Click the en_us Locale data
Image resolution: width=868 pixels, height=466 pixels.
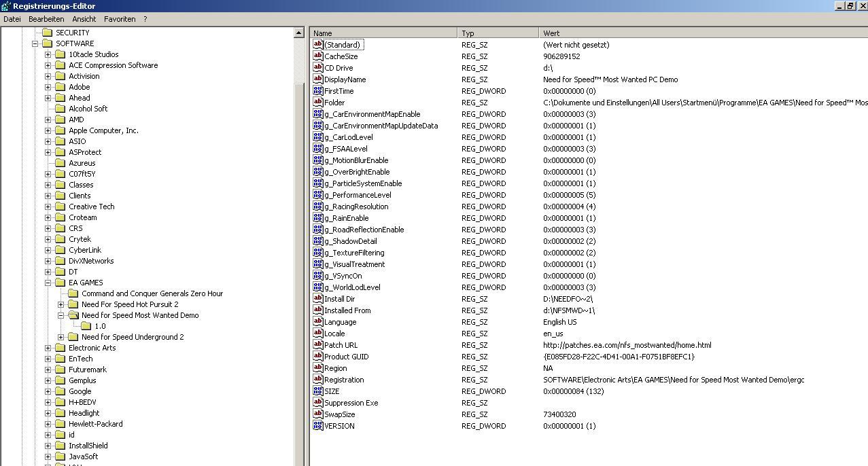pos(553,334)
